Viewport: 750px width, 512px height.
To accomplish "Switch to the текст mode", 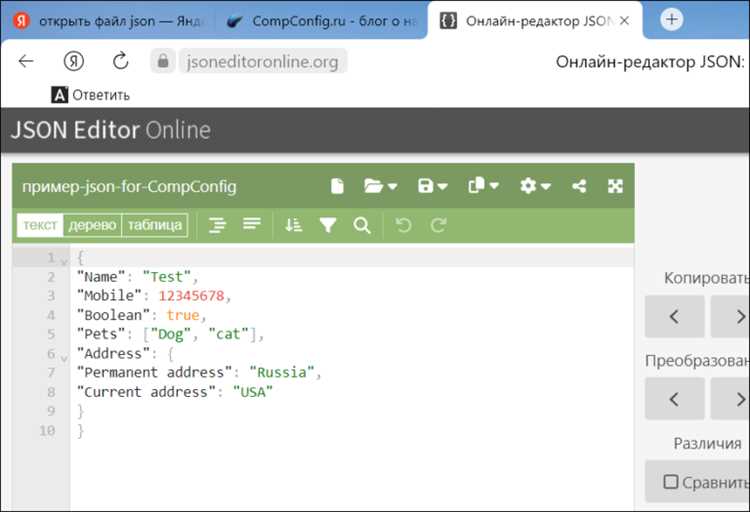I will pos(40,225).
